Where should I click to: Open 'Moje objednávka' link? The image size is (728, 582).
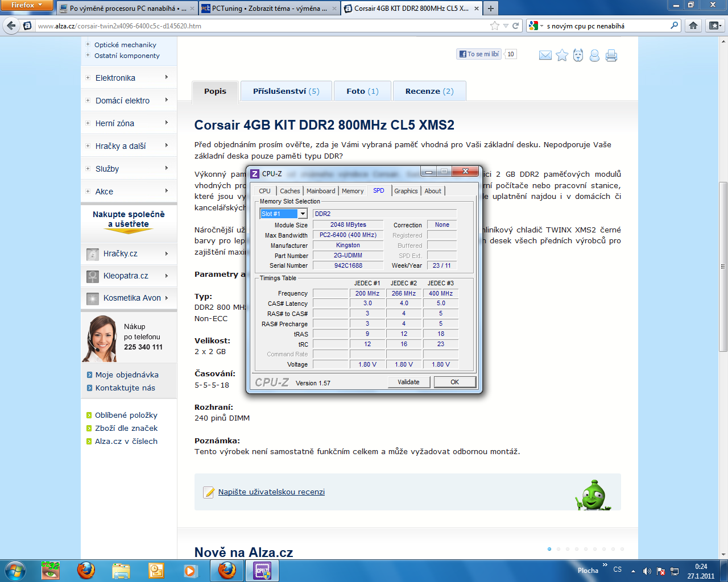(x=127, y=375)
